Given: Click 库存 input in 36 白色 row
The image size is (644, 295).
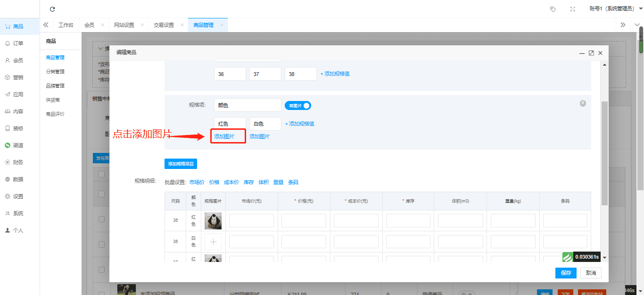Looking at the screenshot, I should (x=408, y=242).
